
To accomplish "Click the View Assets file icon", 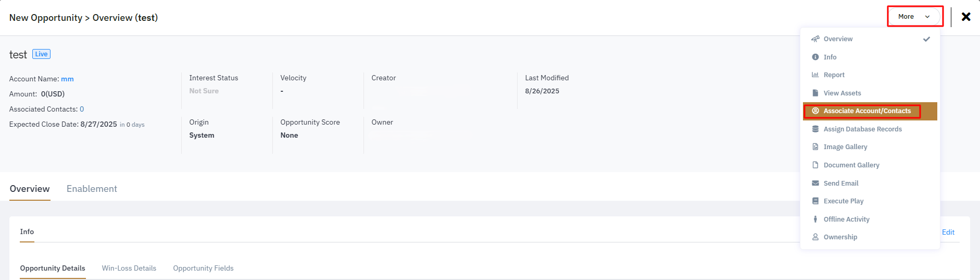I will coord(815,93).
